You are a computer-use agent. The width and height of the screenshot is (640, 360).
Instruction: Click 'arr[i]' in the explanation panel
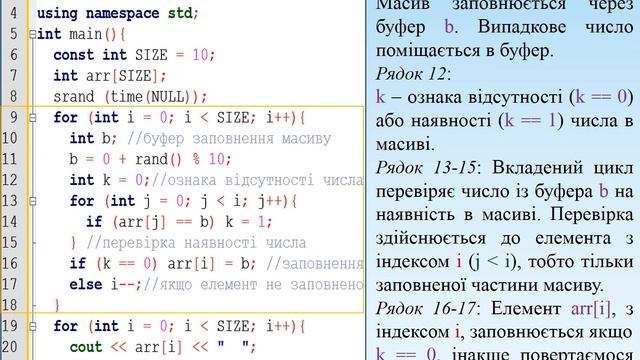[x=591, y=309]
